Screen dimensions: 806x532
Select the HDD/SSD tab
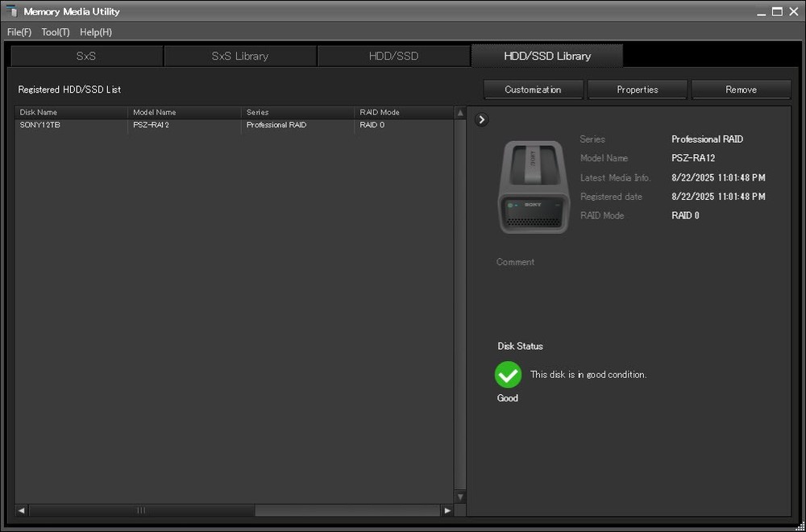point(393,56)
